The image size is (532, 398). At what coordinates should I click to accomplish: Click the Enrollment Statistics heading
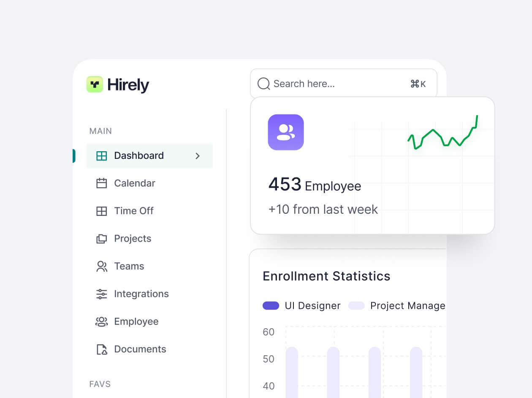coord(326,276)
